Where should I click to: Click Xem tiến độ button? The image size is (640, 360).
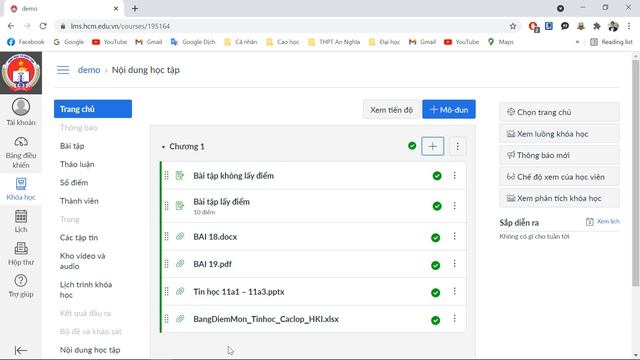[391, 109]
